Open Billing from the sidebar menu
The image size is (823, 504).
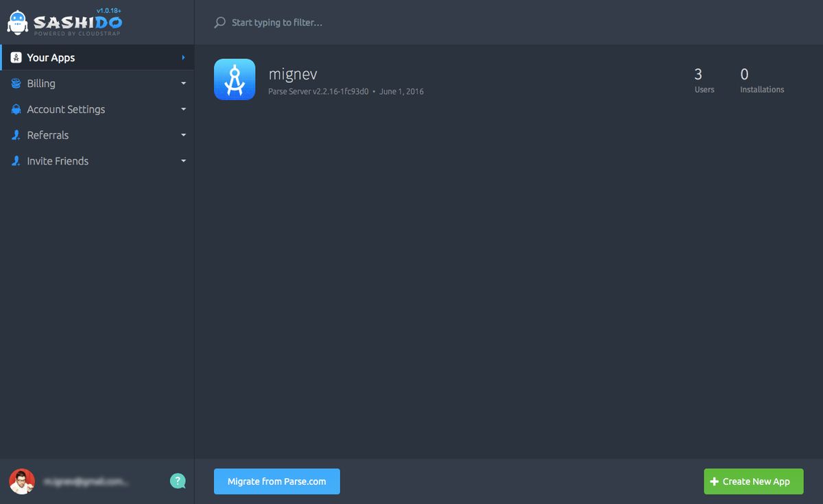tap(41, 83)
